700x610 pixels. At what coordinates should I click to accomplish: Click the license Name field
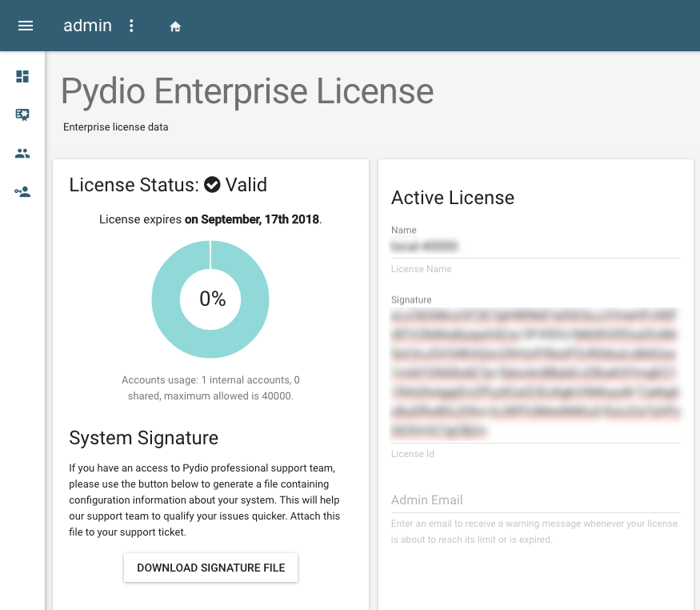tap(536, 247)
